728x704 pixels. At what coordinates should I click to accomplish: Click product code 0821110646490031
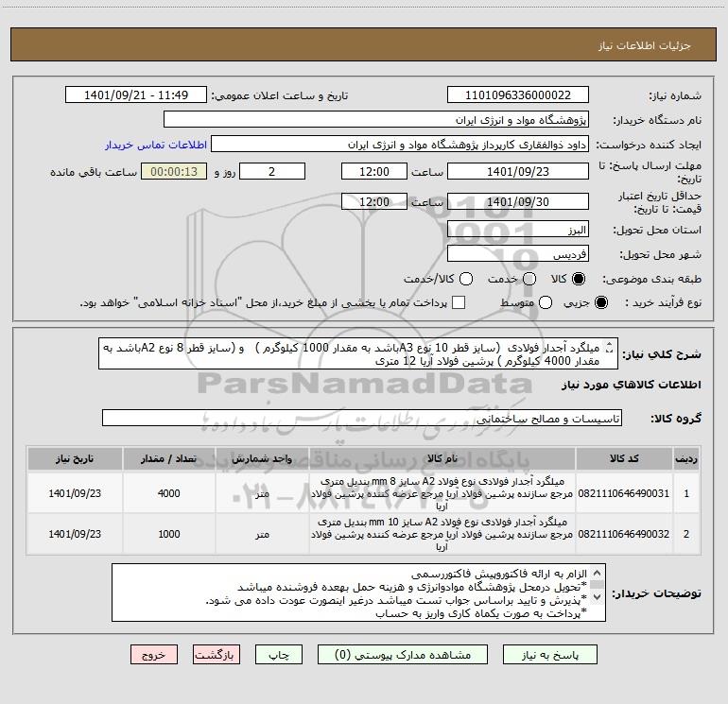tap(624, 493)
